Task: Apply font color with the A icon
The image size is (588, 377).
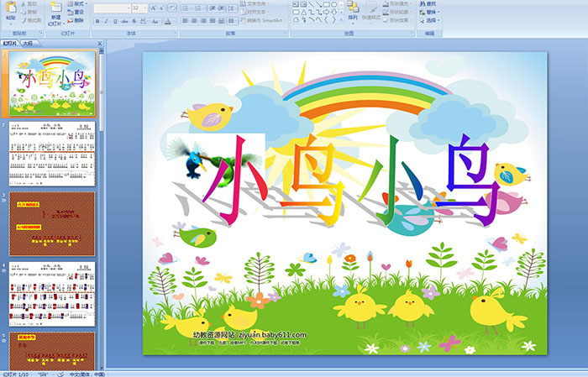Action: 168,21
